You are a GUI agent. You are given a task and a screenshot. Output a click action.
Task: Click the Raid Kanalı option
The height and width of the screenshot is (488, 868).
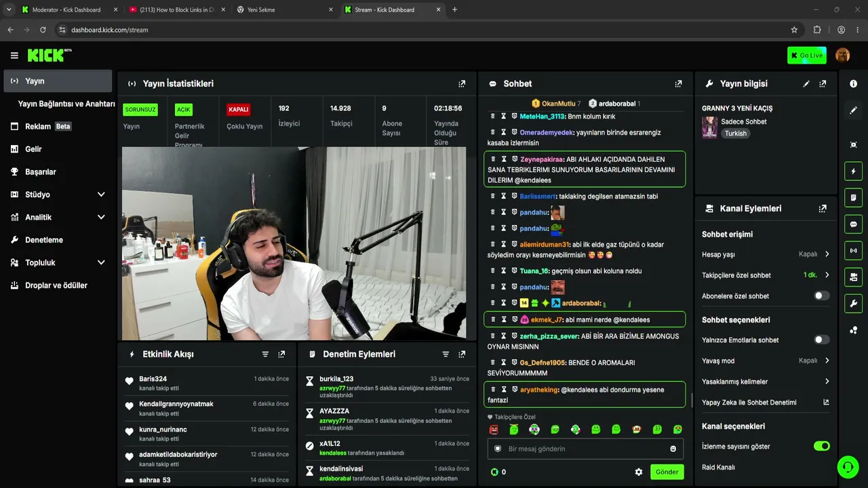pyautogui.click(x=718, y=468)
